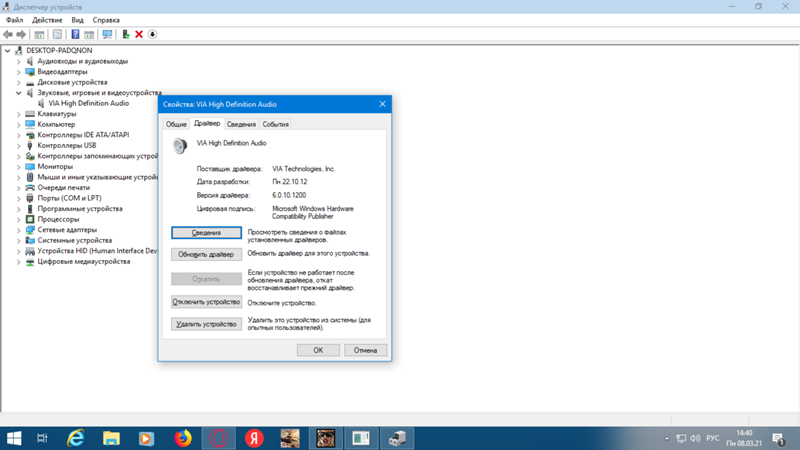Image resolution: width=800 pixels, height=450 pixels.
Task: Show hidden system tray icons
Action: coord(667,438)
